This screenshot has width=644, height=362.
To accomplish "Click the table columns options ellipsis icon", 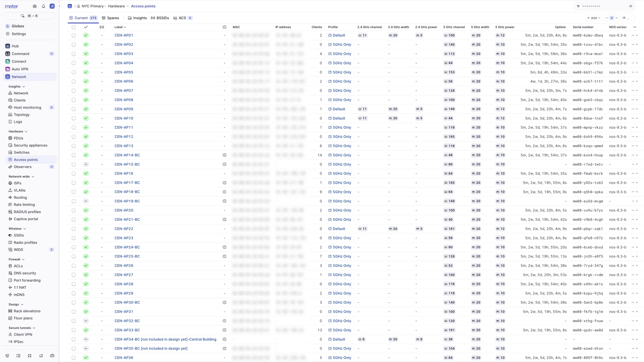I will (x=635, y=27).
